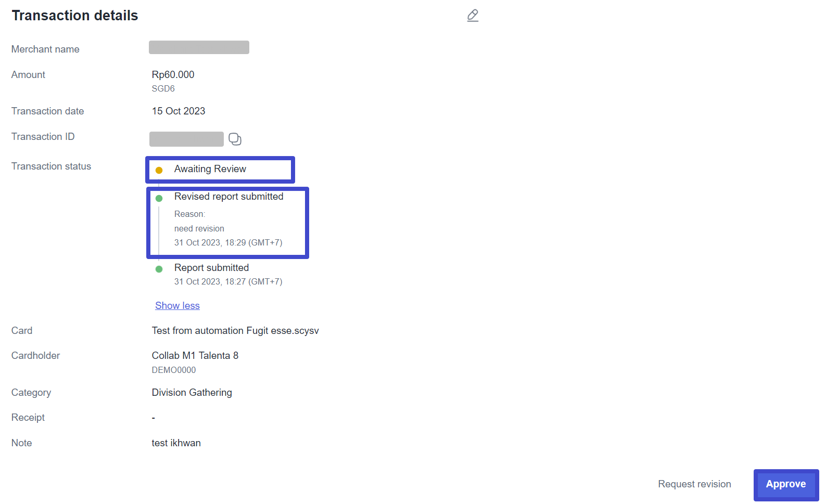Select transaction date 15 Oct 2023
This screenshot has width=826, height=504.
point(179,111)
